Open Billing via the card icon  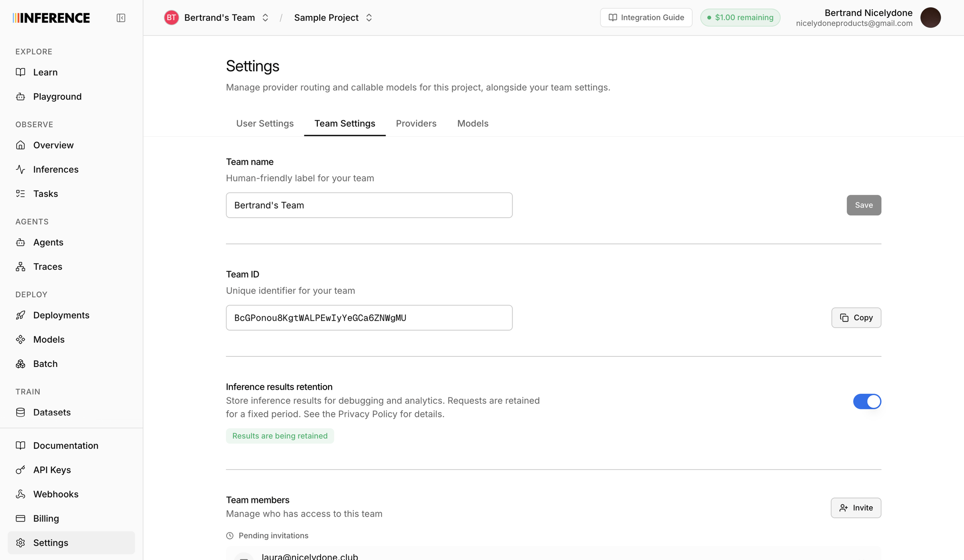coord(20,518)
